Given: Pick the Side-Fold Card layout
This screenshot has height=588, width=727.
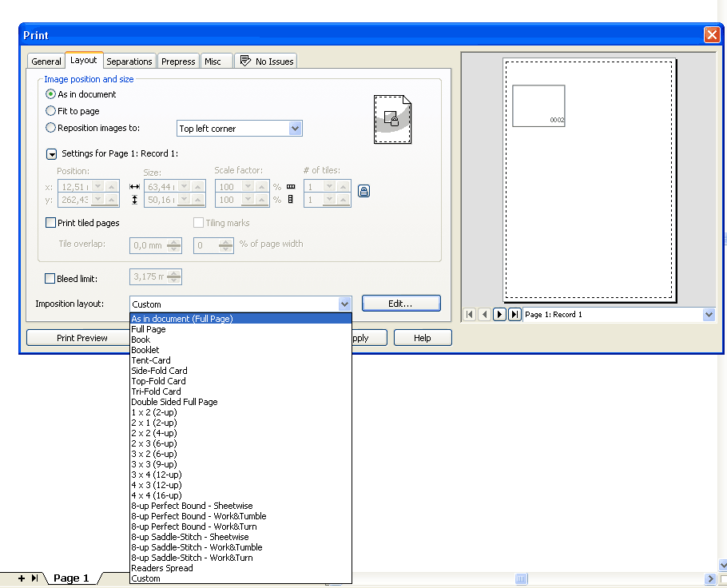Looking at the screenshot, I should pos(240,371).
